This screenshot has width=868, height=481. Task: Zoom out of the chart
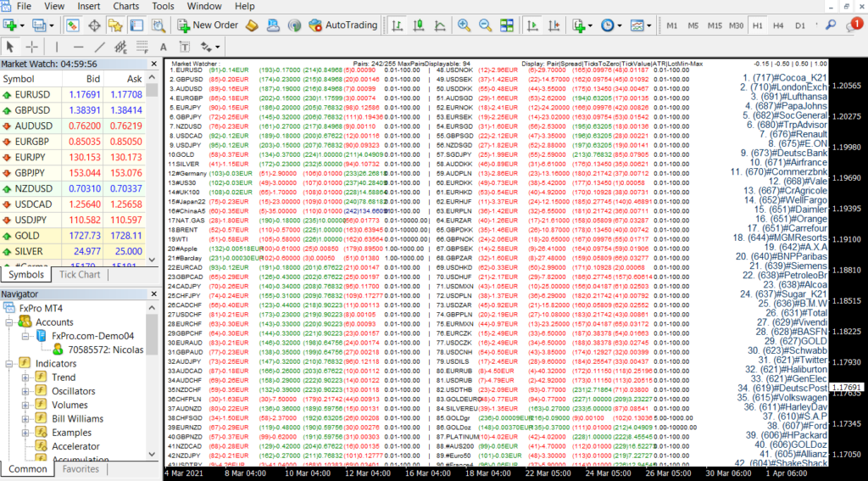[485, 25]
